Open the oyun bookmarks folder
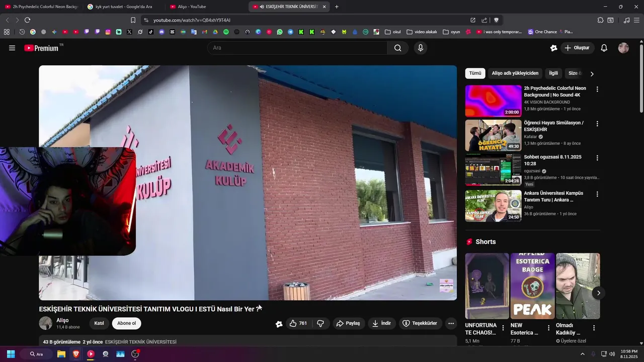The width and height of the screenshot is (644, 362). tap(452, 32)
